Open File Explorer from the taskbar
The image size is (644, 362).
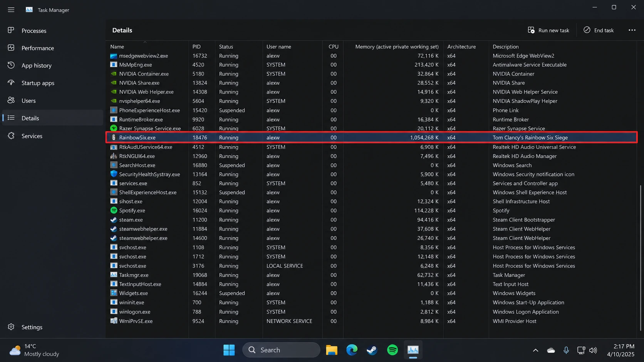331,350
